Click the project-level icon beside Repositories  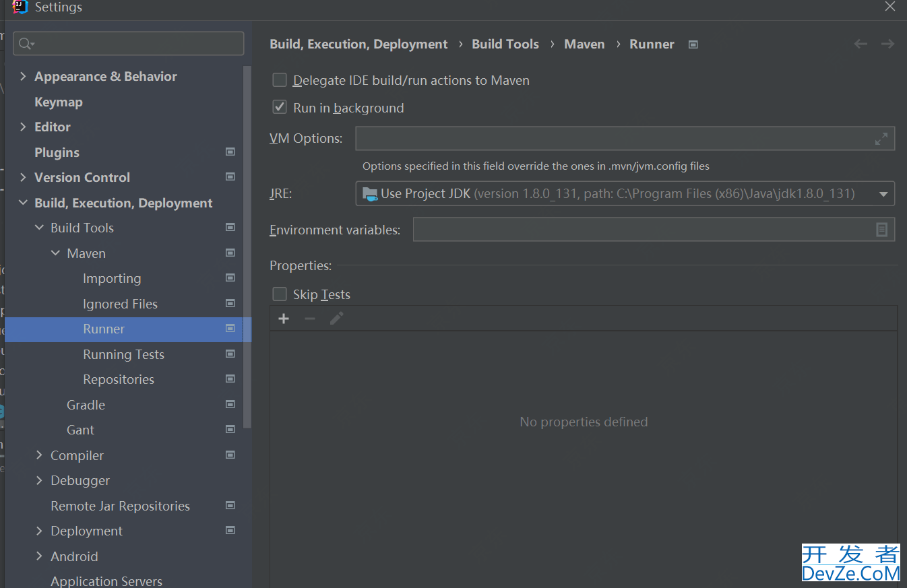(x=230, y=379)
